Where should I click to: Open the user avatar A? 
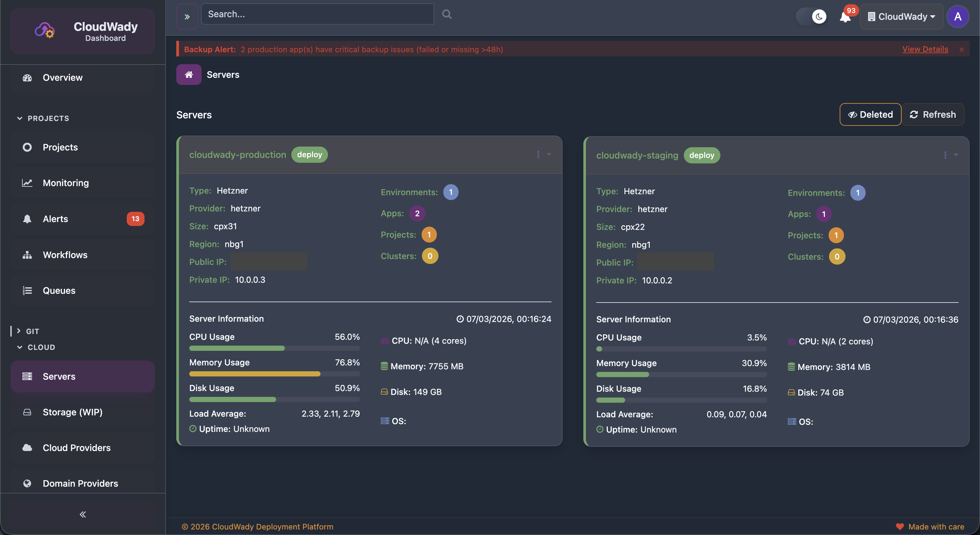coord(958,17)
